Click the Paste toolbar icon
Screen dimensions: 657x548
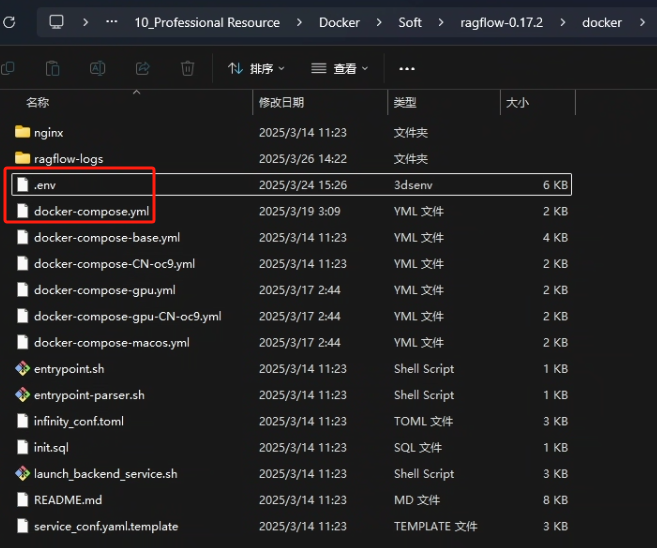[52, 68]
